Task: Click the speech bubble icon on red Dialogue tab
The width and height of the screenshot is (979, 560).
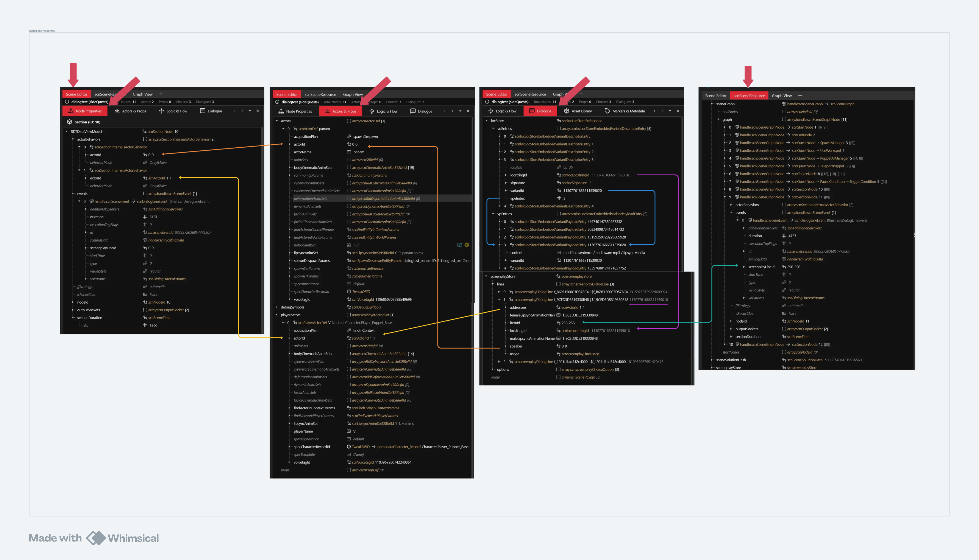Action: tap(532, 111)
